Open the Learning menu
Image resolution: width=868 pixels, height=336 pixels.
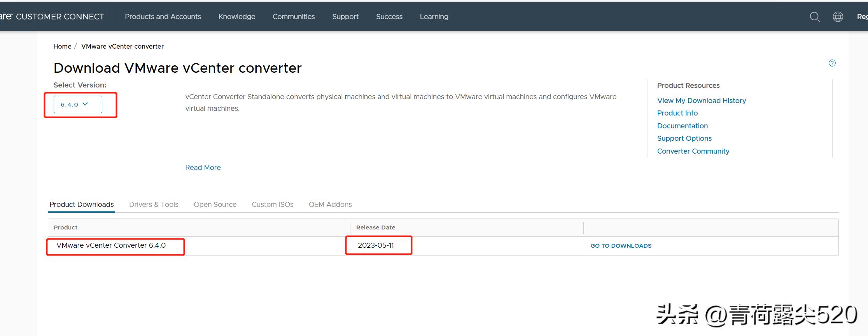coord(434,17)
